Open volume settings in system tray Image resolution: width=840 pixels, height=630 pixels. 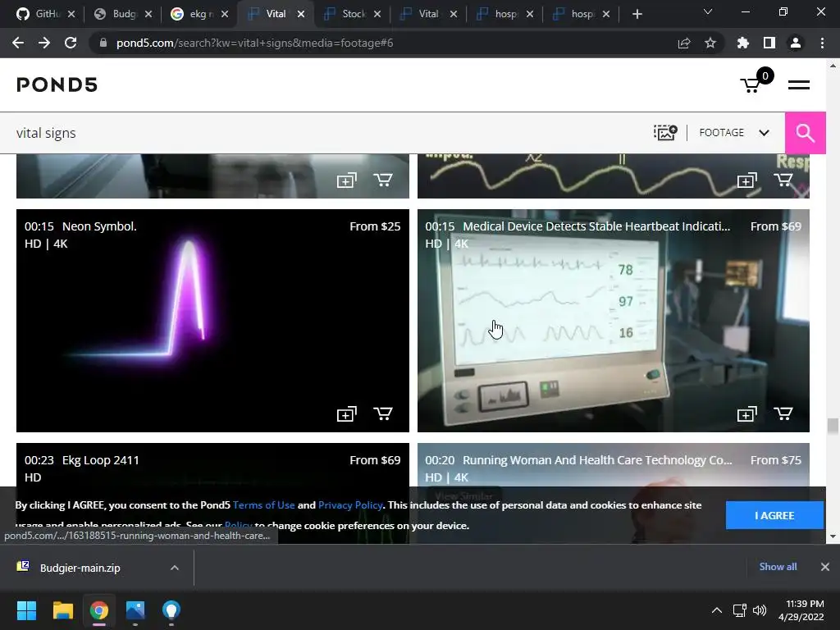pyautogui.click(x=759, y=610)
